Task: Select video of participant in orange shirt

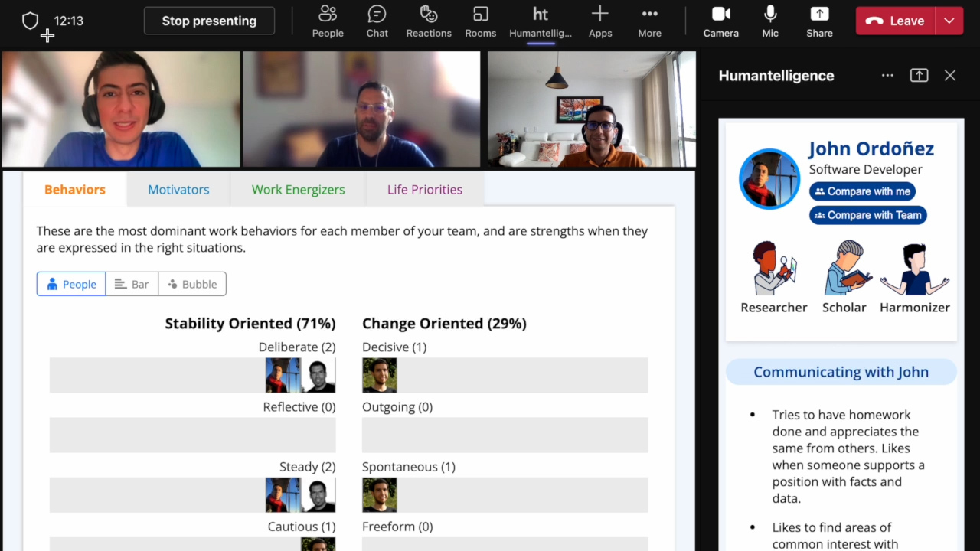Action: coord(591,109)
